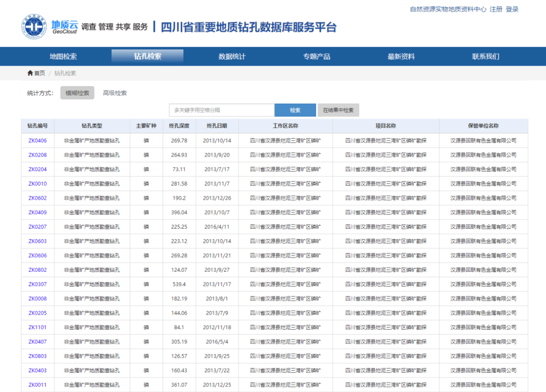The height and width of the screenshot is (392, 546).
Task: Click the 终孔深度 column header
Action: 179,126
